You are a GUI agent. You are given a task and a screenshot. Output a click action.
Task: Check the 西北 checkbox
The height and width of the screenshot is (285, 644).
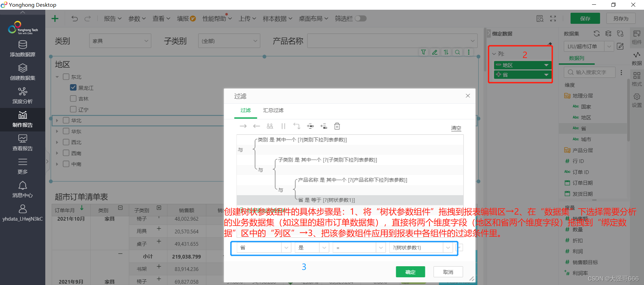click(x=66, y=142)
